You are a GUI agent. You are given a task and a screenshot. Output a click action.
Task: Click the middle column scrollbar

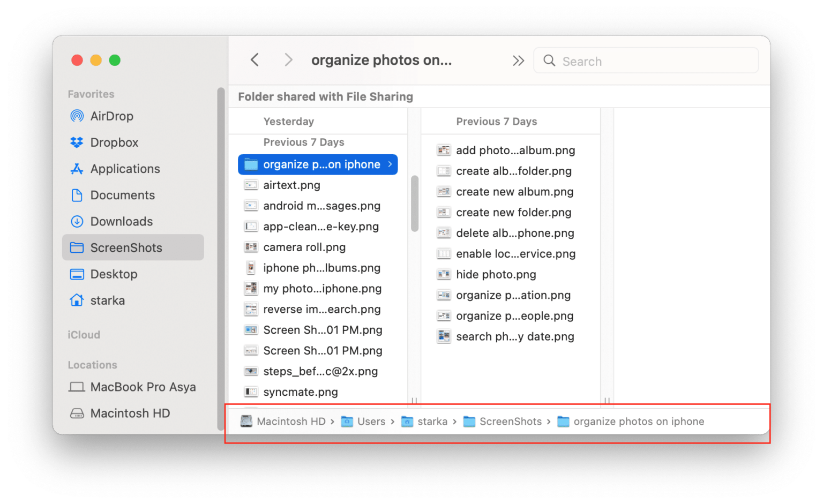[415, 204]
